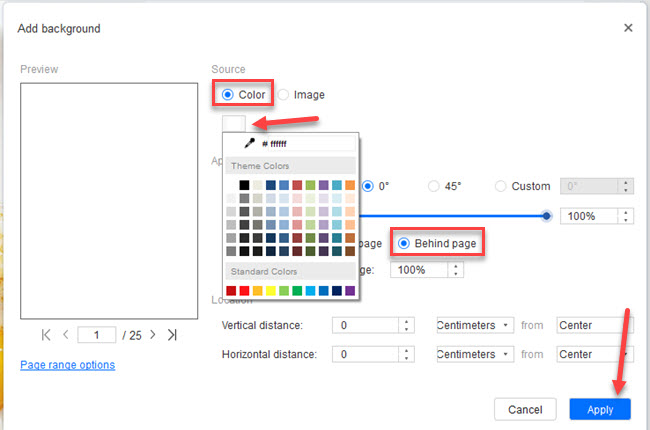Pick green in the top Theme Colors row
The image size is (650, 430).
[x=310, y=185]
